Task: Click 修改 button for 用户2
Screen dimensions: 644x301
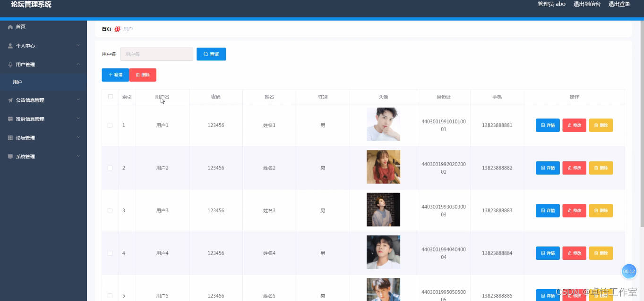Action: [x=575, y=168]
